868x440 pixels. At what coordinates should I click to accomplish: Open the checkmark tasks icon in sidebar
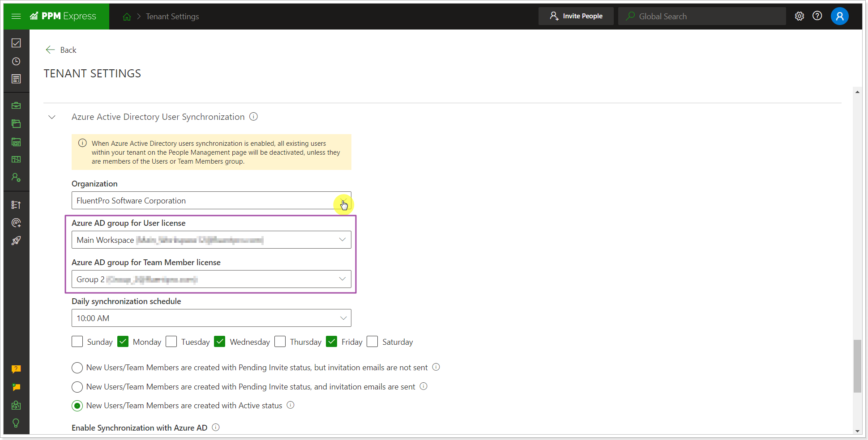(x=16, y=43)
